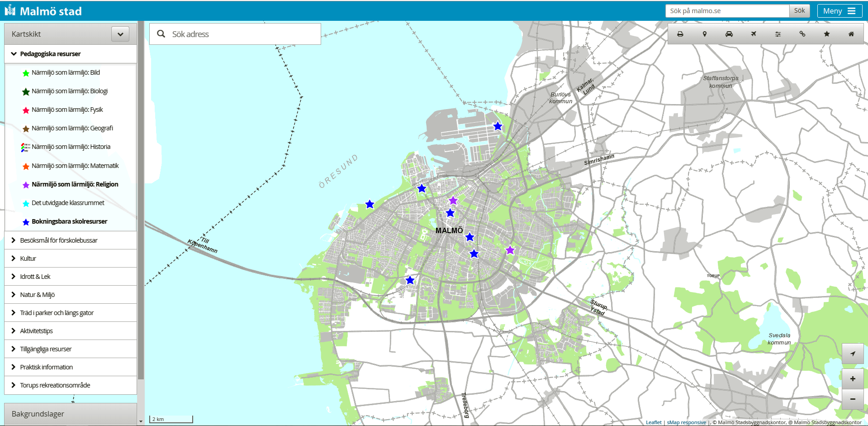Click the print map icon
The width and height of the screenshot is (868, 426).
680,34
